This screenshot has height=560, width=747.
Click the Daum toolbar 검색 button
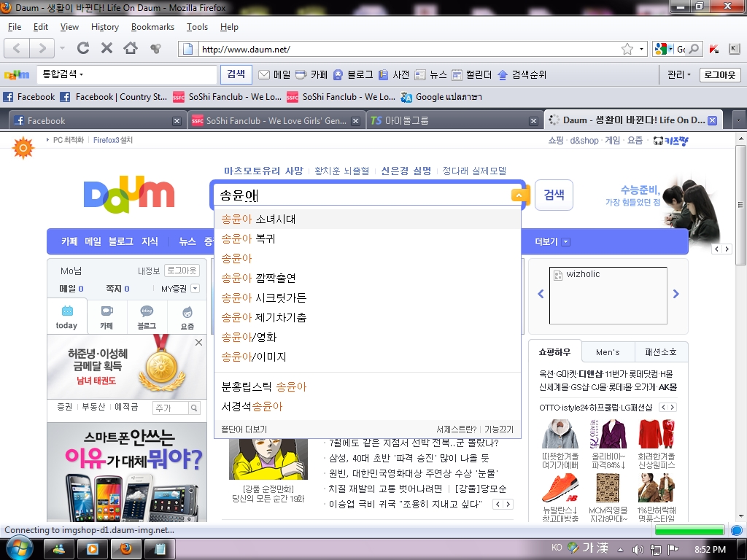pyautogui.click(x=236, y=74)
